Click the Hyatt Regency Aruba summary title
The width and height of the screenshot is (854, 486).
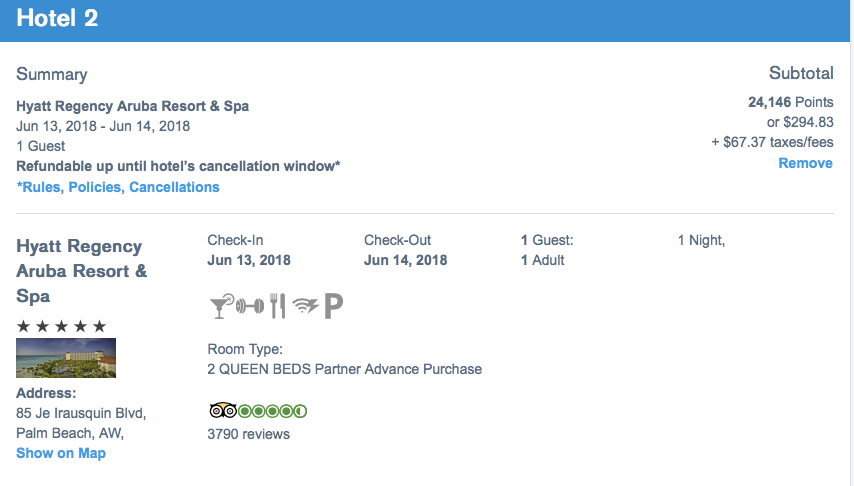pos(132,106)
